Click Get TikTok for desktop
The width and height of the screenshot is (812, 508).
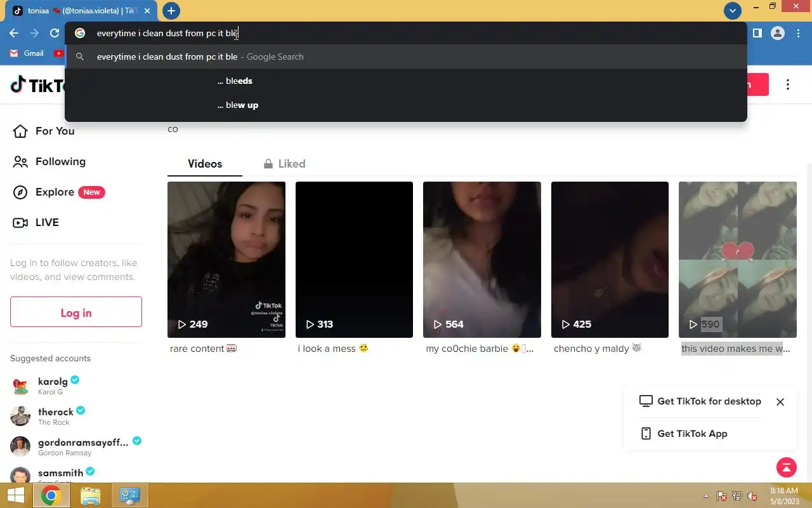700,401
